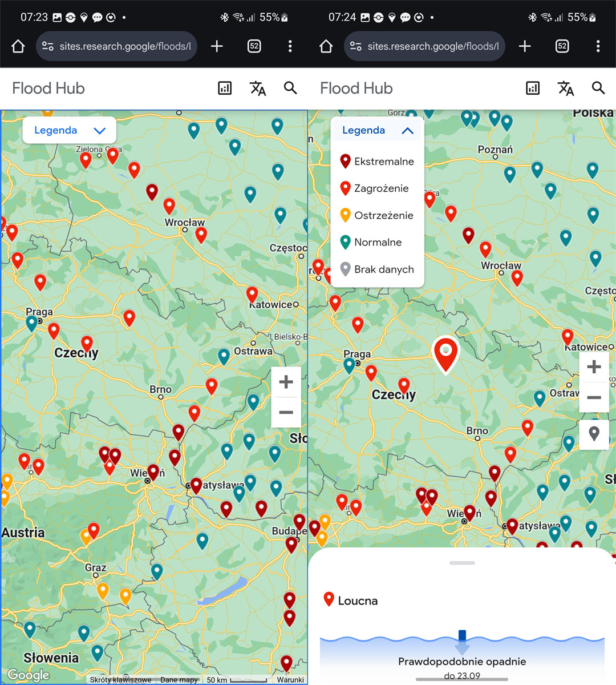Select the teal pin above Ostrawa on left map
Viewport: 616px width, 685px height.
point(224,357)
